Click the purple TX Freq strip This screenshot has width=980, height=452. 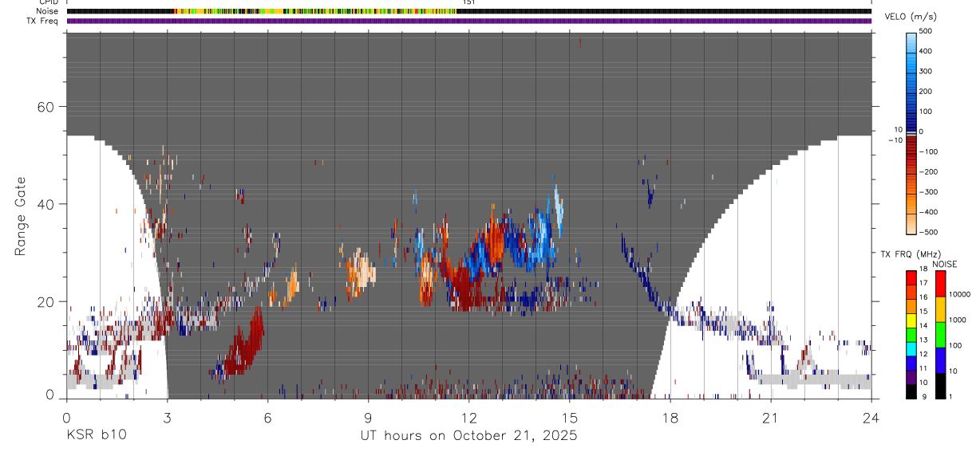tap(468, 21)
